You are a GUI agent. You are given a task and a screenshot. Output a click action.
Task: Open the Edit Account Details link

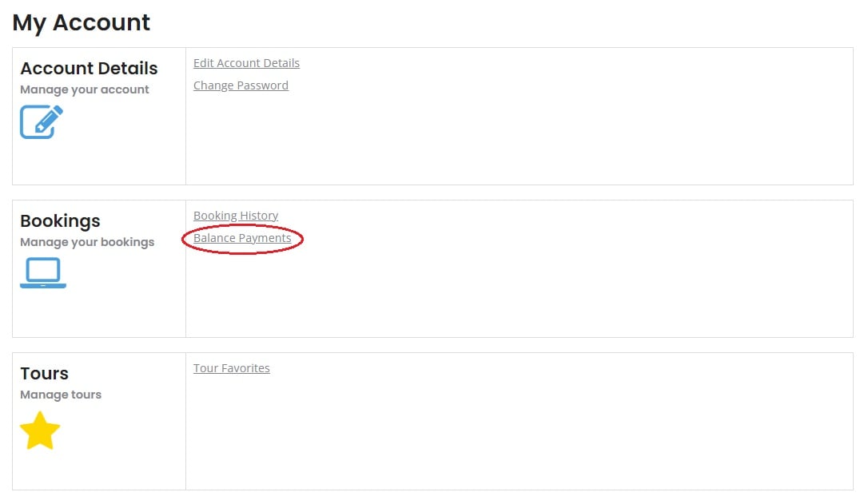coord(246,63)
